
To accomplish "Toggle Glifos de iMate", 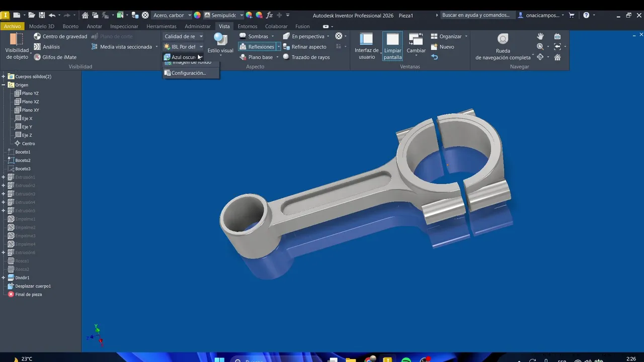I will click(55, 57).
